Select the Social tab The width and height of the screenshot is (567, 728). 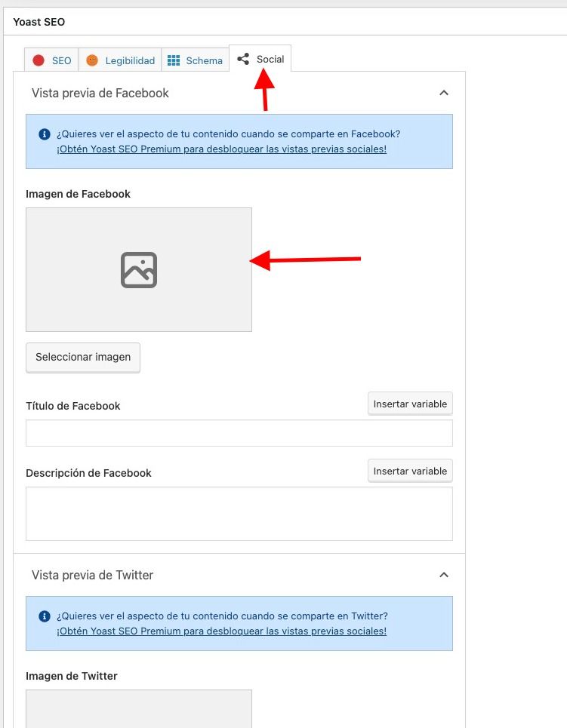click(260, 59)
